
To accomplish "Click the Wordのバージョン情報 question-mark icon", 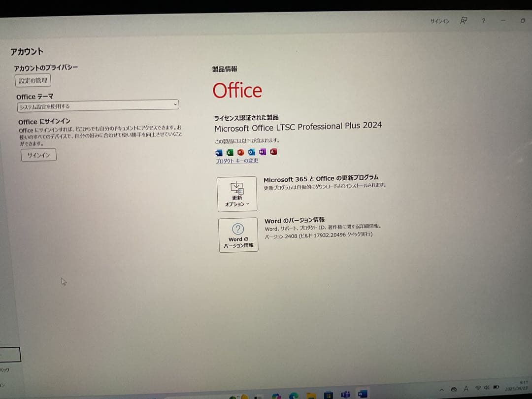I will (238, 228).
